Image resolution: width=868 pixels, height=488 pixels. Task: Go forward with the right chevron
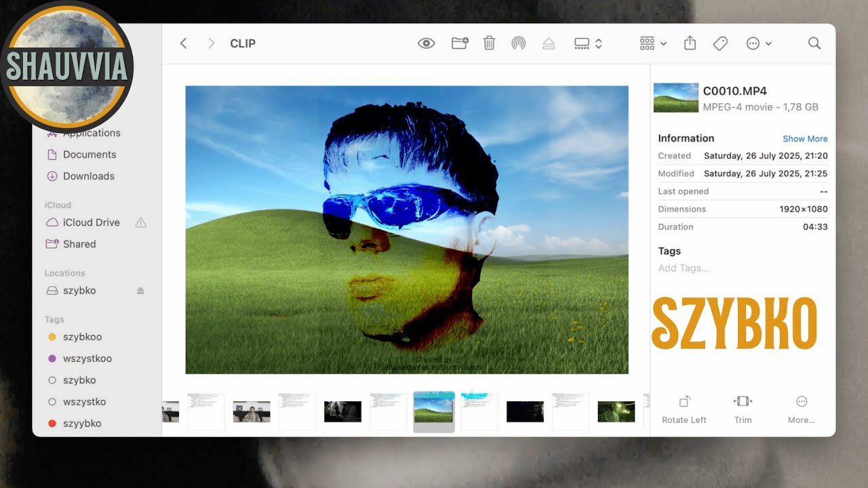(211, 43)
